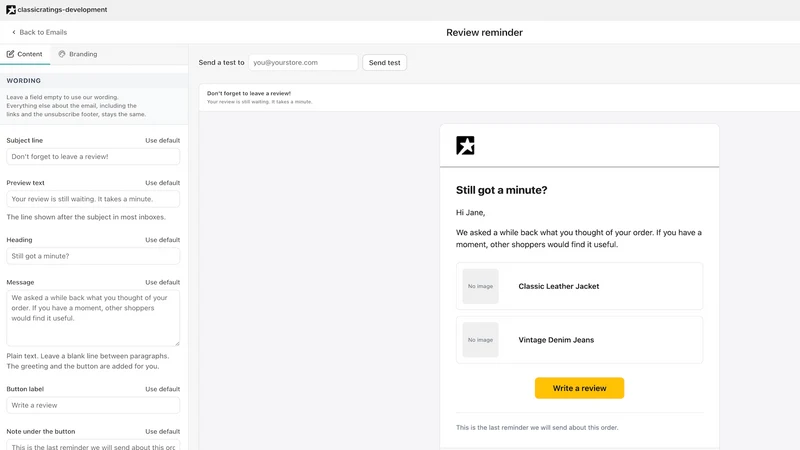This screenshot has width=800, height=450.
Task: Click the Vintage Denim Jeans product name
Action: click(x=556, y=340)
